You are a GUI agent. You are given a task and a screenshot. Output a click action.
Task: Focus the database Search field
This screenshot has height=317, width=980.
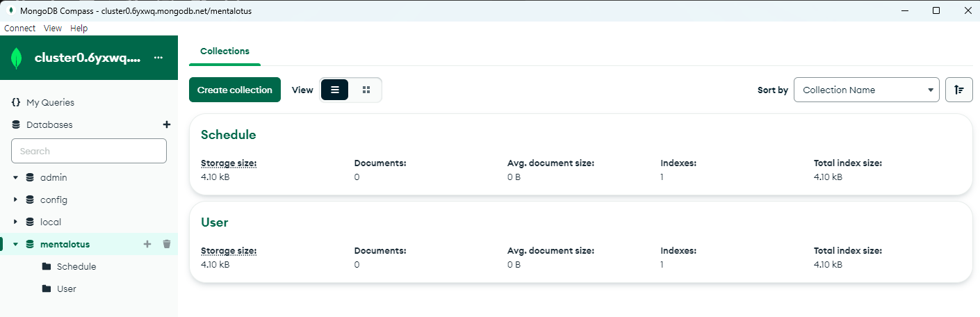tap(89, 151)
